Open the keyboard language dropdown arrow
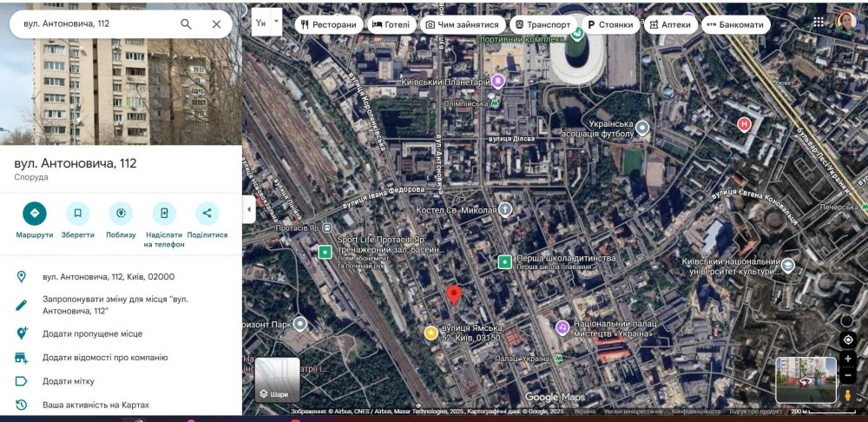868x422 pixels. pos(277,20)
